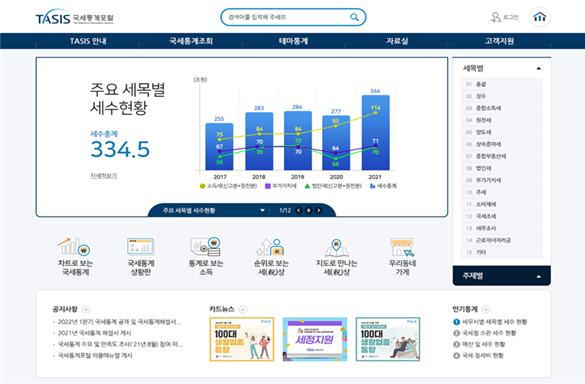Go to previous banner slide
The width and height of the screenshot is (585, 384).
(298, 210)
